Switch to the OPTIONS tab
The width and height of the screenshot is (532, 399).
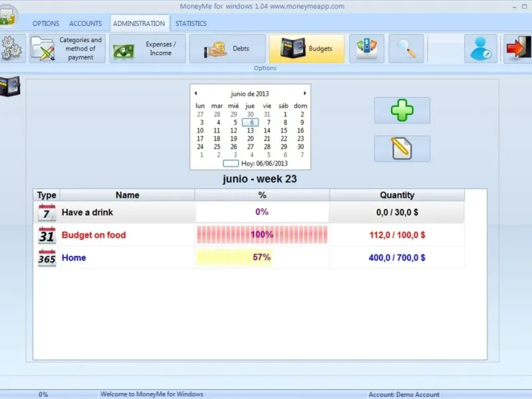point(46,23)
